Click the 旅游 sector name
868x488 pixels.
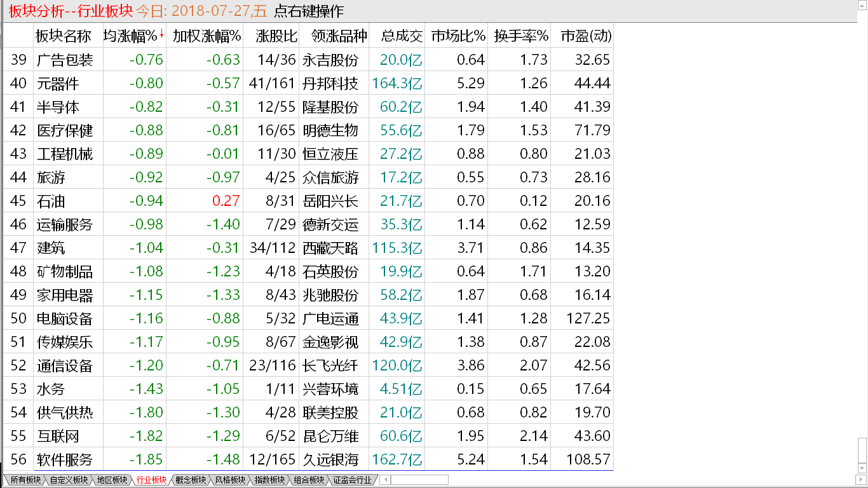click(51, 177)
